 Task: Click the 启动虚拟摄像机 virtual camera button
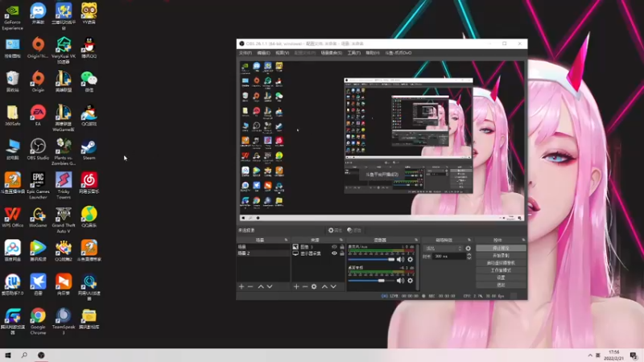[x=501, y=263]
